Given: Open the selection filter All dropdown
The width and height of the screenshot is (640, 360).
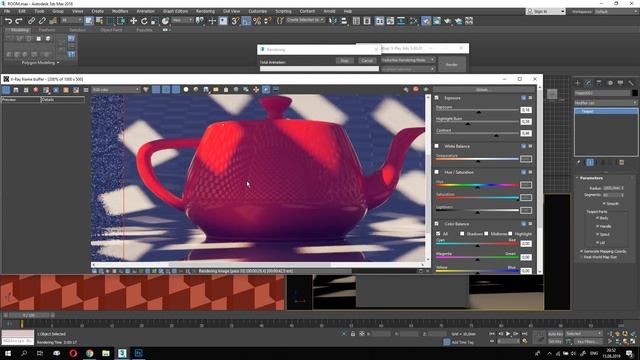Looking at the screenshot, I should click(x=71, y=20).
